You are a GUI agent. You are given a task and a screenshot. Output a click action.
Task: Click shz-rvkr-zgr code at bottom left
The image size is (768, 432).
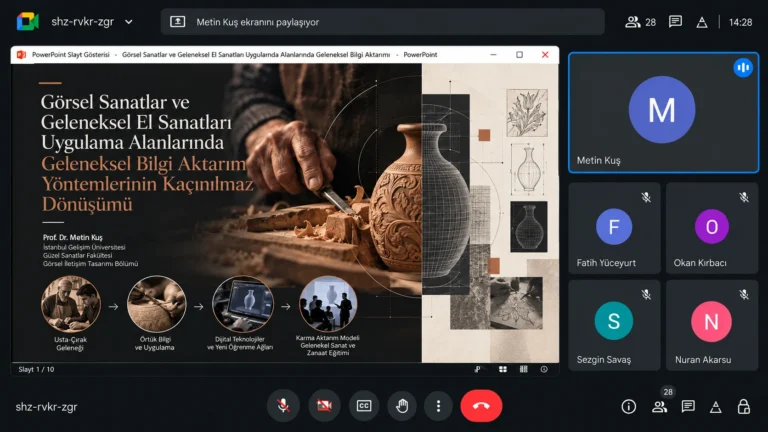tap(47, 407)
